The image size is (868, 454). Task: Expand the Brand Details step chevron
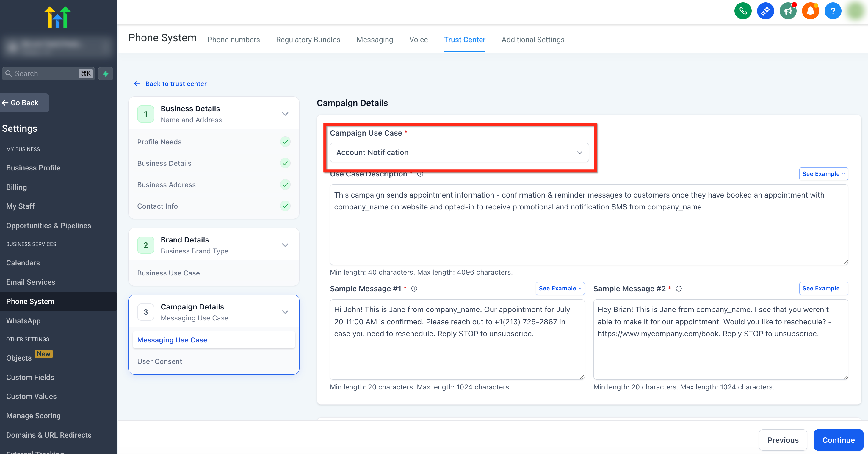tap(285, 245)
